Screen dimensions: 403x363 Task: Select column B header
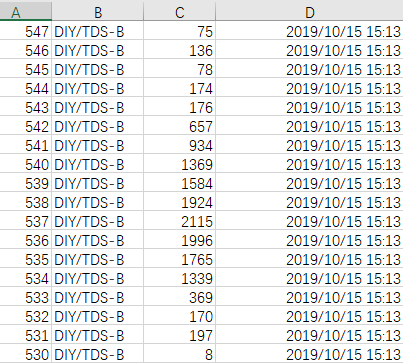click(x=98, y=12)
